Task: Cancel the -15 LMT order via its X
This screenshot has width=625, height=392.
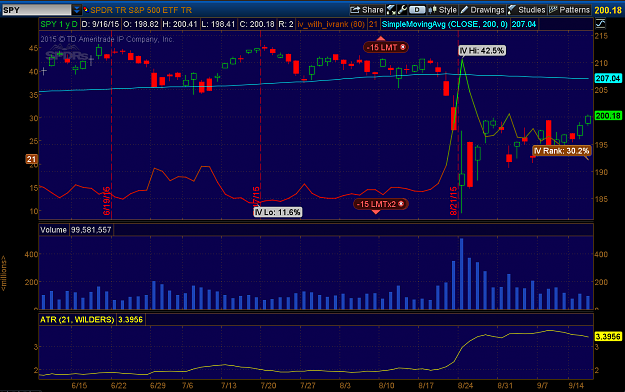Action: point(403,47)
